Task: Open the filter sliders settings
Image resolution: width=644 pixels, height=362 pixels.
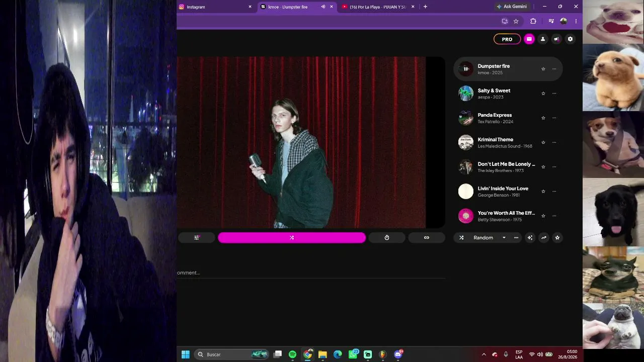Action: coord(197,238)
